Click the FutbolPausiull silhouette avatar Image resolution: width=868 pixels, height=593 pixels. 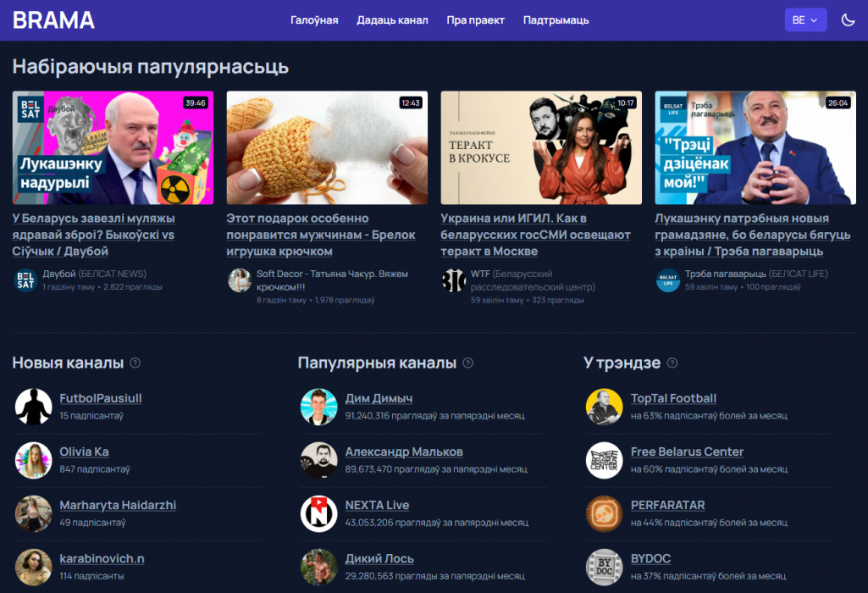tap(33, 407)
